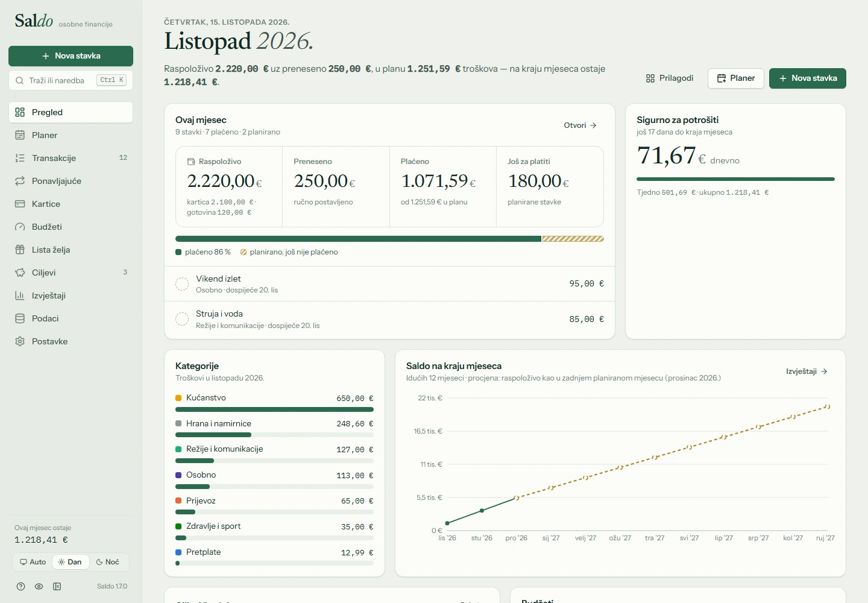The width and height of the screenshot is (868, 603).
Task: Click the Transakcije count badge 12
Action: point(123,158)
